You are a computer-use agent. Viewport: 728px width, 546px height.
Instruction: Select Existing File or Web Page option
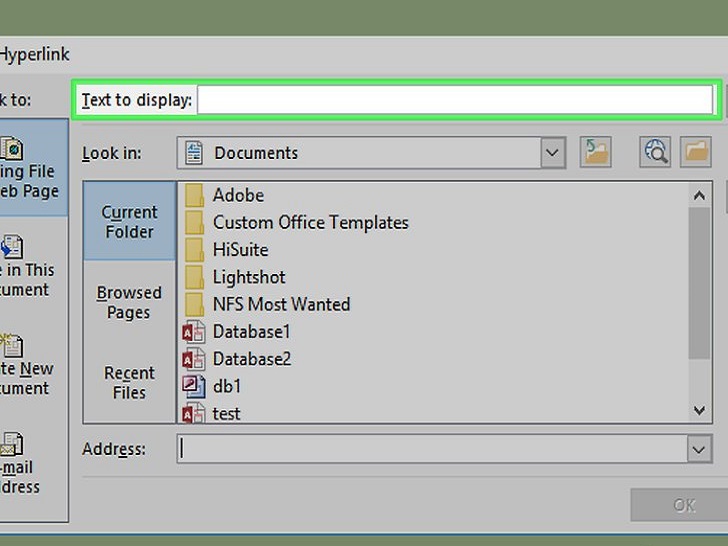click(x=32, y=168)
